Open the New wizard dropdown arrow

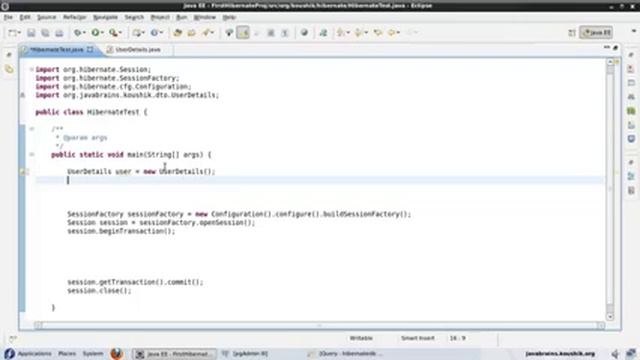(19, 33)
